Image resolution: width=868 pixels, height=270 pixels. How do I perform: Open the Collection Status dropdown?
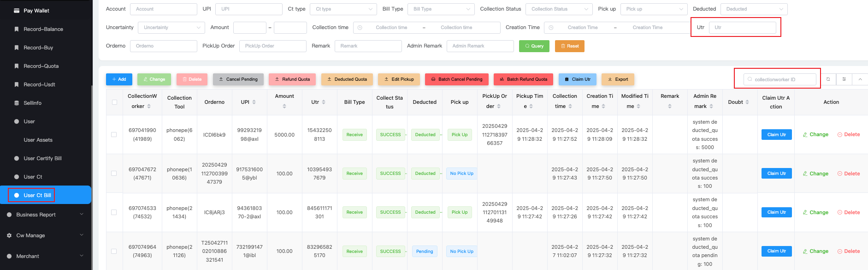click(560, 9)
